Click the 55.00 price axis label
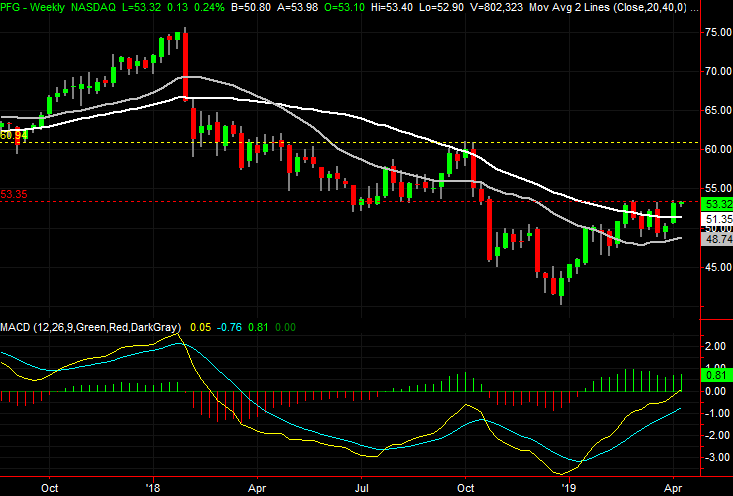The height and width of the screenshot is (496, 733). (719, 188)
